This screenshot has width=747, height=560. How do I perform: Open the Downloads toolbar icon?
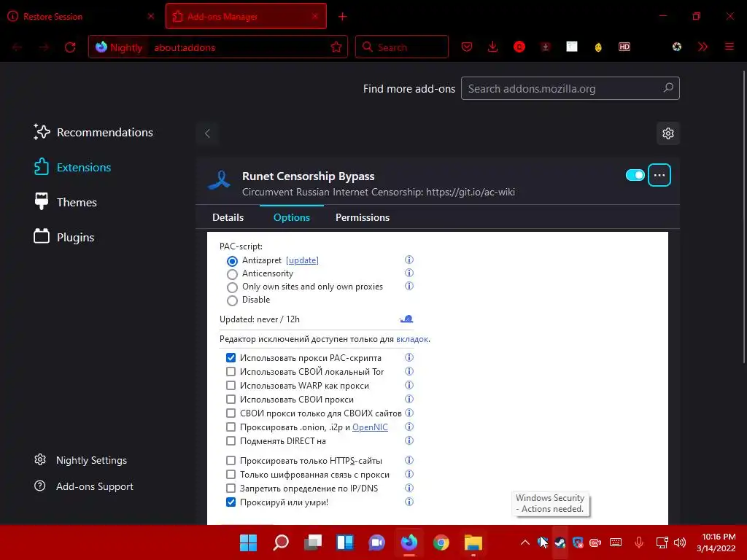coord(493,47)
